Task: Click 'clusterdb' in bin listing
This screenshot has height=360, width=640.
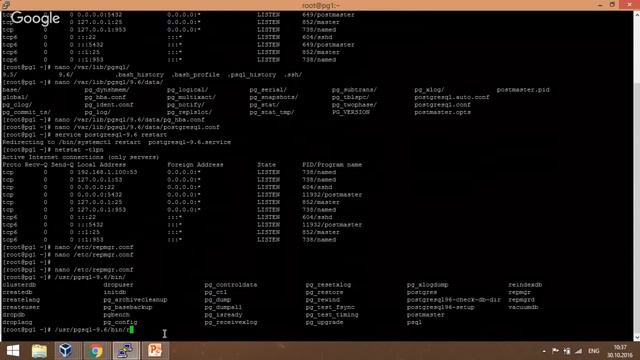Action: (19, 284)
